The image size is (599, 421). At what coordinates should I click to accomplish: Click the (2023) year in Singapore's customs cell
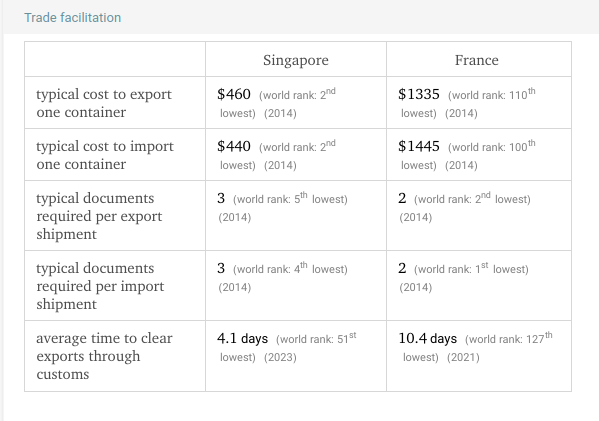[x=280, y=357]
